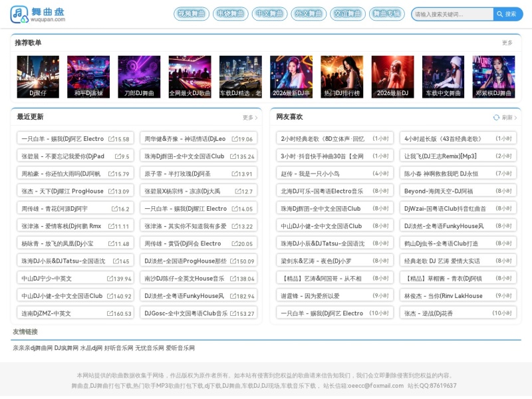Click share icon next to 145

[x=116, y=261]
